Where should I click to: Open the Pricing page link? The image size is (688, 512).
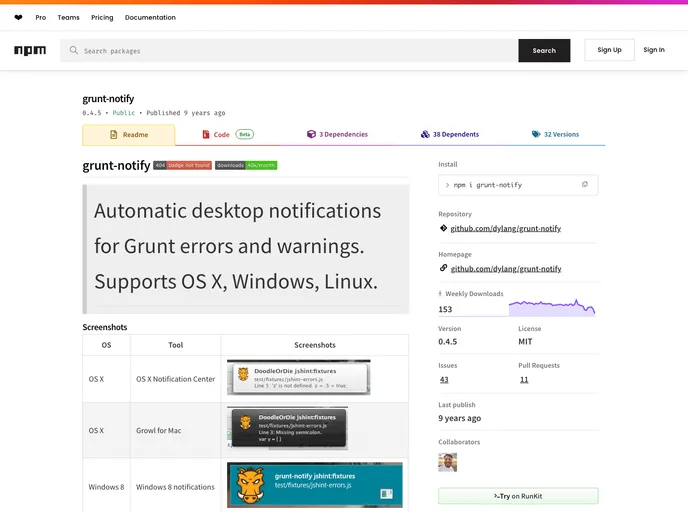coord(102,18)
